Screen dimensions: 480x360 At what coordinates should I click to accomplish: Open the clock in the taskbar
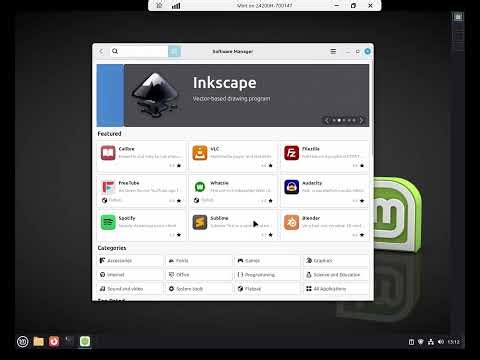[x=454, y=342]
